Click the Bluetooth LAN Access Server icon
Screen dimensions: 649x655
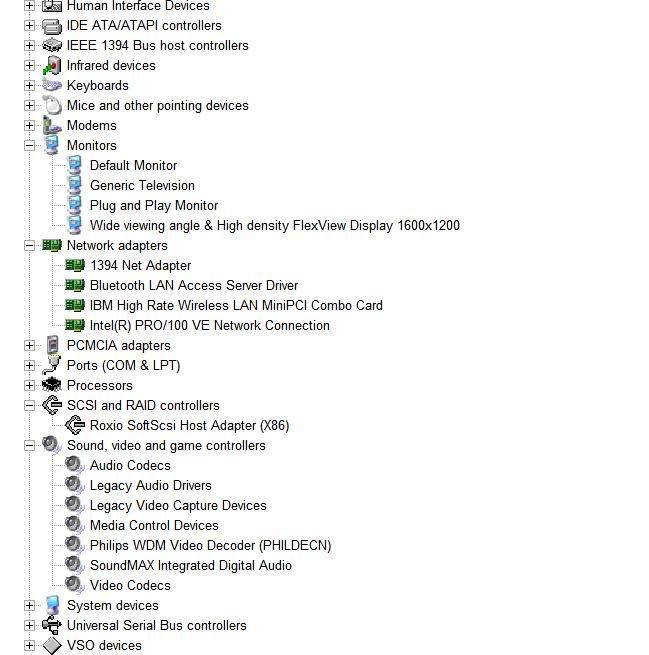75,285
